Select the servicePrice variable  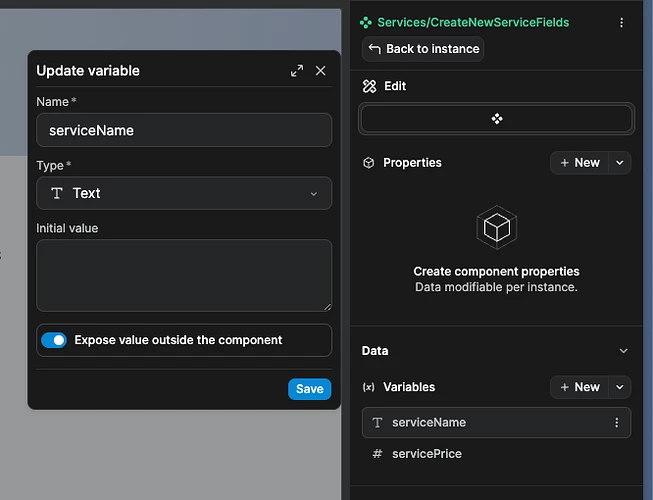click(x=427, y=454)
